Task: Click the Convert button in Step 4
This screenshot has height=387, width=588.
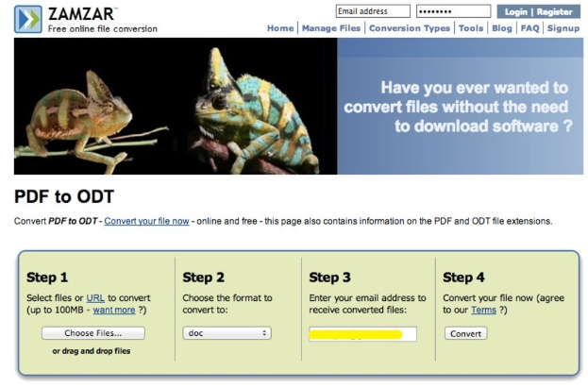Action: tap(465, 333)
